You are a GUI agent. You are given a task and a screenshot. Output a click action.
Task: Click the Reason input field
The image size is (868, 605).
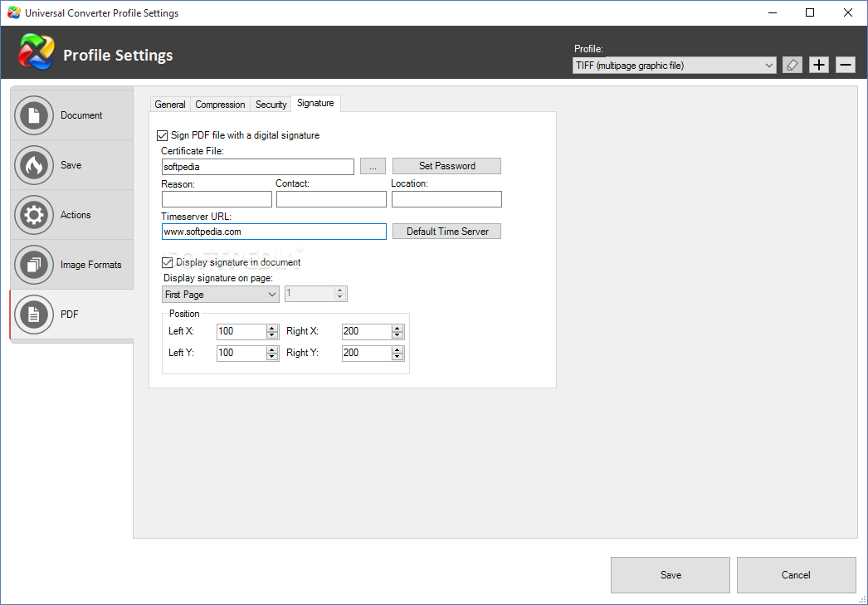[217, 199]
